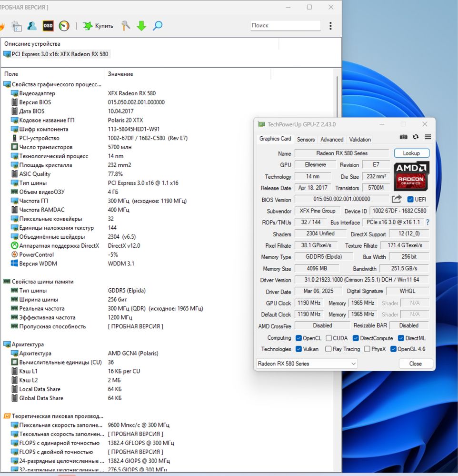Open the benchmark gauge icon in toolbar

tap(64, 26)
